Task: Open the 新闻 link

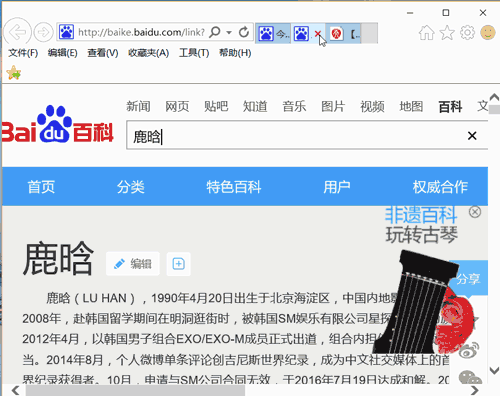Action: click(x=138, y=107)
